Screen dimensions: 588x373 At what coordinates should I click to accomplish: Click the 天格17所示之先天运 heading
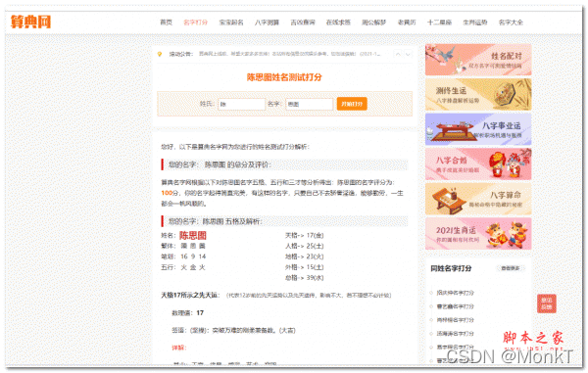190,295
